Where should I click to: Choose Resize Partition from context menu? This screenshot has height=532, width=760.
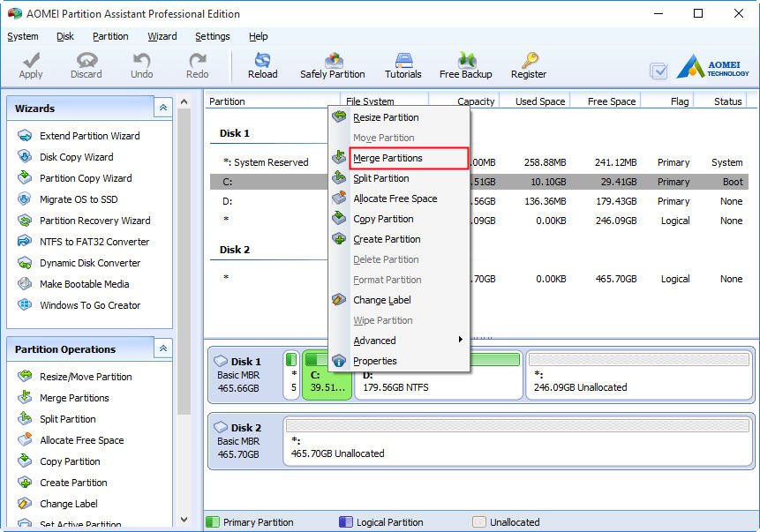pos(399,117)
